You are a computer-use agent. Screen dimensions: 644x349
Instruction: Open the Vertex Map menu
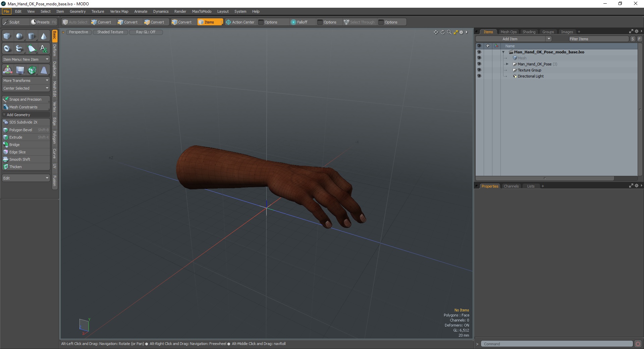click(119, 11)
